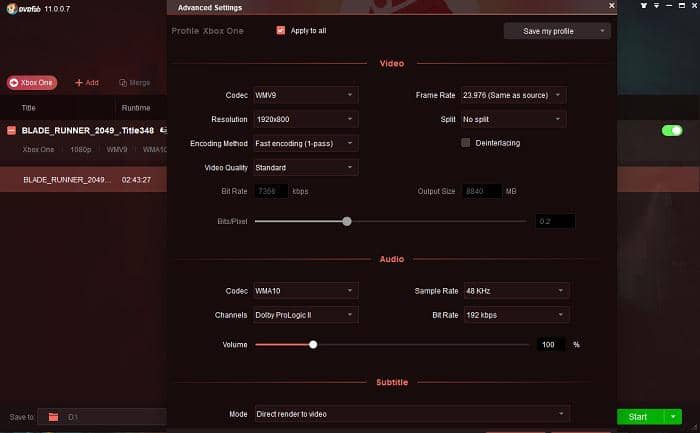
Task: Open the Save my profile dropdown
Action: [x=557, y=31]
